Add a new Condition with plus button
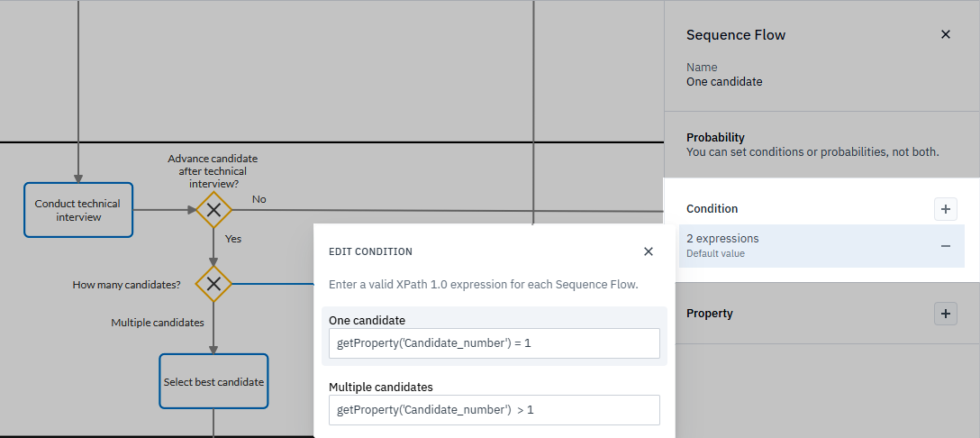 point(945,209)
